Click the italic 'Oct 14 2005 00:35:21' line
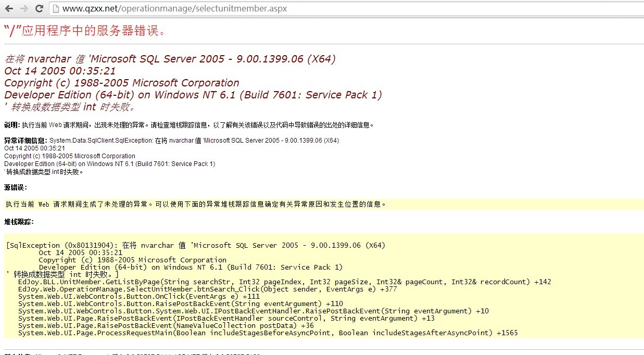This screenshot has width=644, height=355. [x=60, y=71]
